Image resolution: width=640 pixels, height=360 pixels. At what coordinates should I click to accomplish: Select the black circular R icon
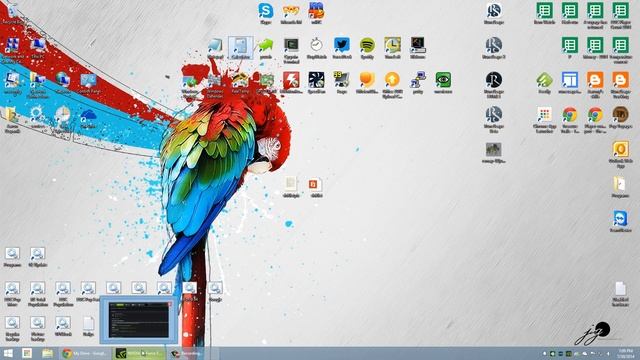point(493,80)
